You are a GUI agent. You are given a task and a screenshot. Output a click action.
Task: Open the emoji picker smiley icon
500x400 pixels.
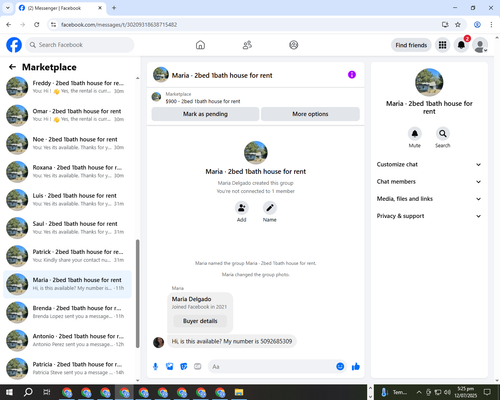click(340, 367)
